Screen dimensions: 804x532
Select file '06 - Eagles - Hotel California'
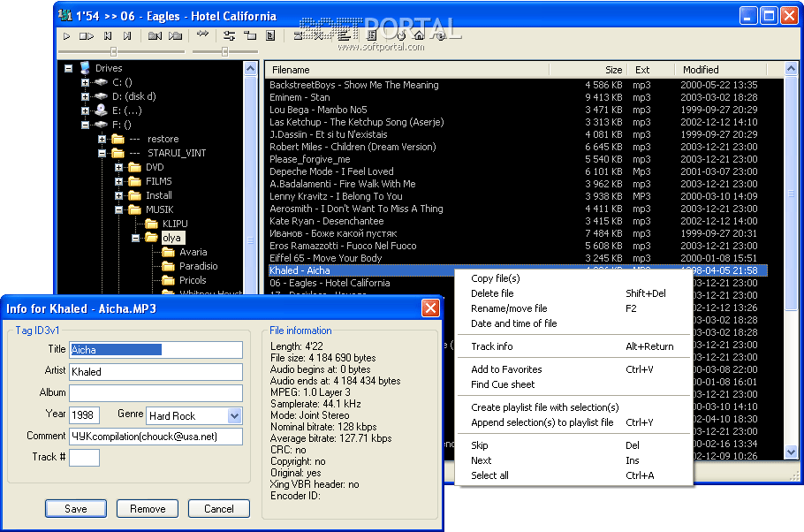[330, 283]
